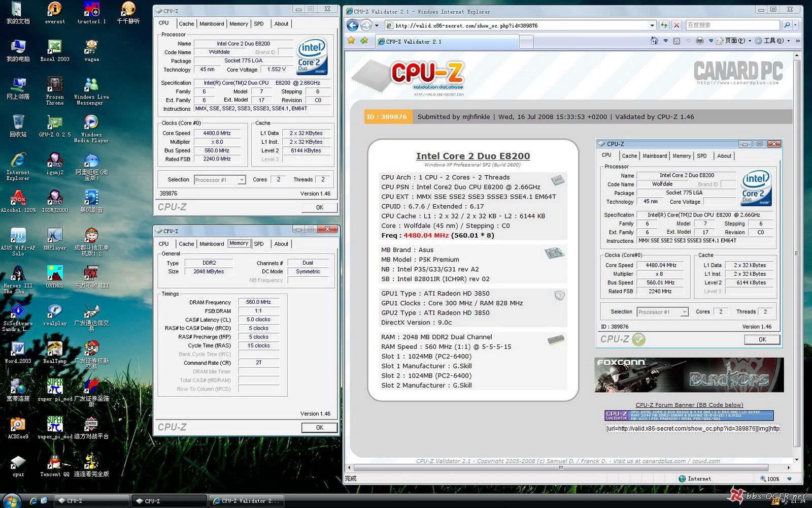Open a new tab in Internet Explorer
This screenshot has width=812, height=508.
click(526, 42)
